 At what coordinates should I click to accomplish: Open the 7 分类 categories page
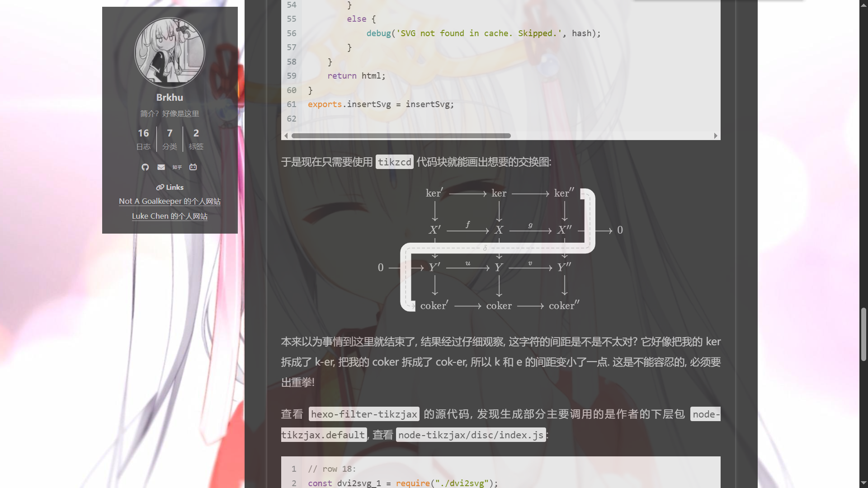click(170, 139)
